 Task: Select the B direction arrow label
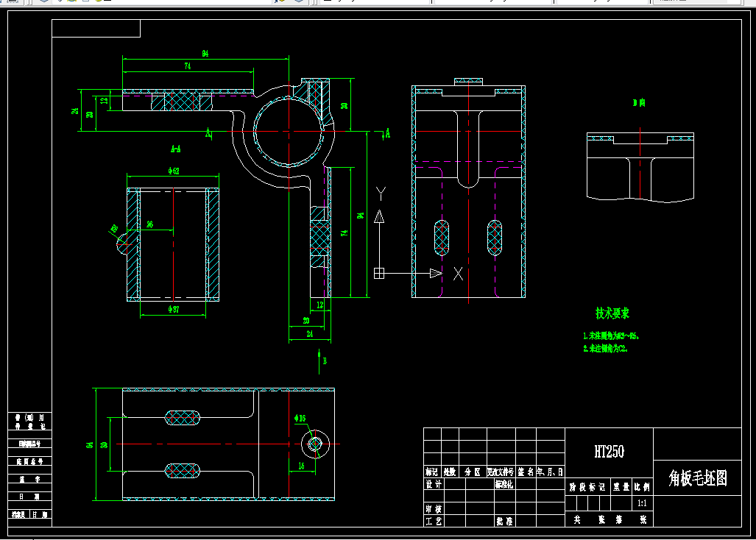pyautogui.click(x=325, y=360)
